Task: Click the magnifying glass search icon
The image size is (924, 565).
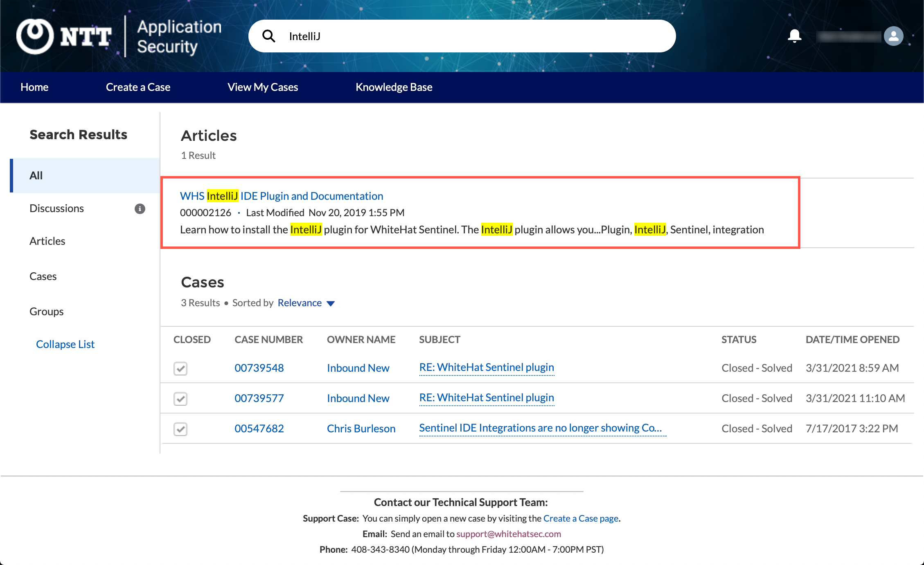Action: pos(268,36)
